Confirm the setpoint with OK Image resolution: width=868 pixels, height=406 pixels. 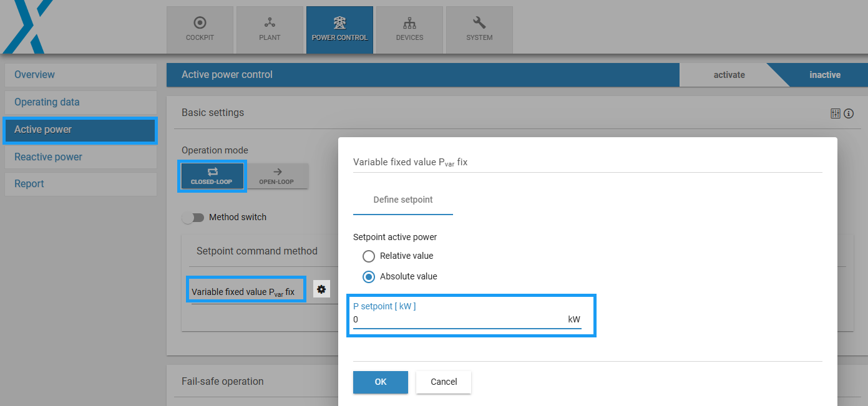380,382
